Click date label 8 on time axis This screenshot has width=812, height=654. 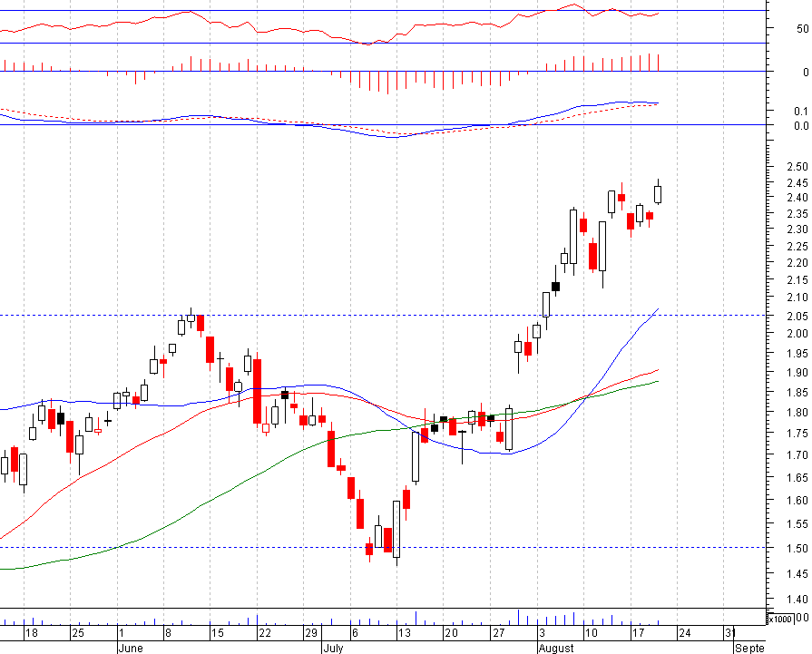pos(168,633)
